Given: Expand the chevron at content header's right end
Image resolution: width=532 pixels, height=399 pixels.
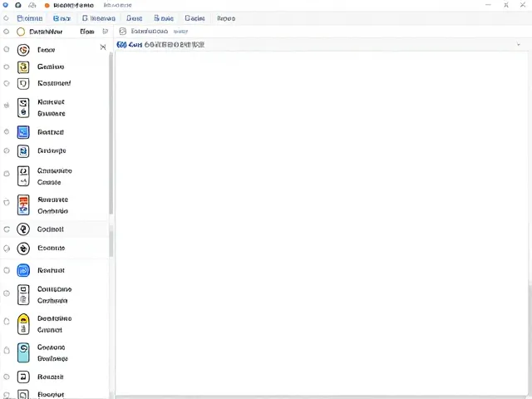Looking at the screenshot, I should (x=519, y=44).
